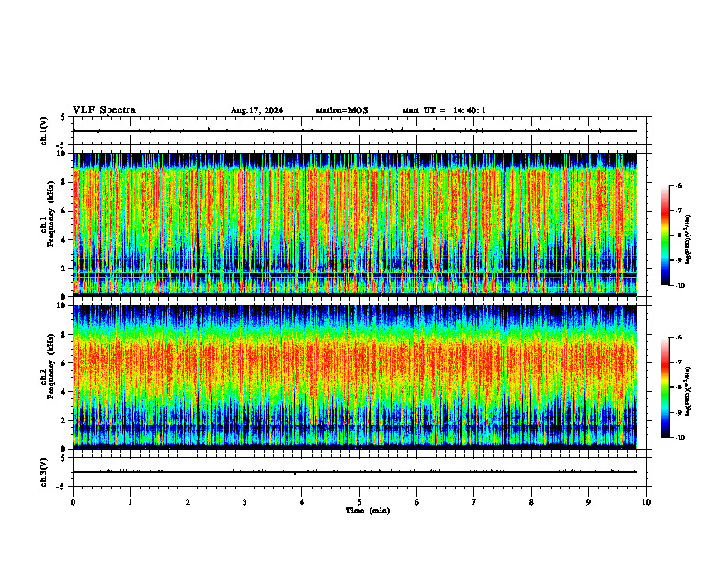The height and width of the screenshot is (563, 728).
Task: Click the "VLF Spectra" title text
Action: (x=104, y=110)
